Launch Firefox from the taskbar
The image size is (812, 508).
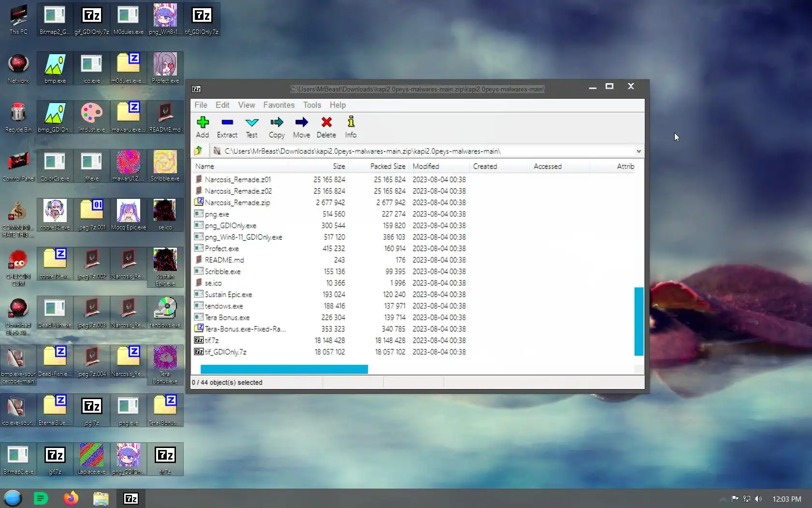[71, 498]
